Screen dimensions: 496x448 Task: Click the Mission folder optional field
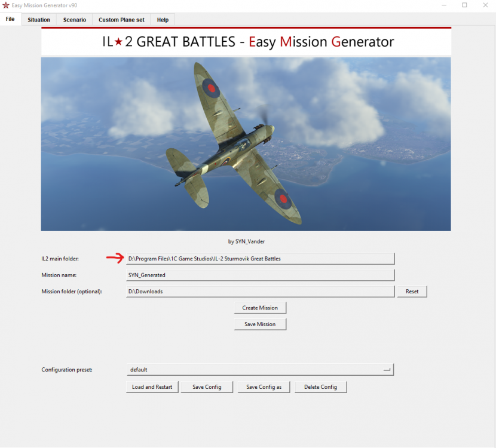point(260,291)
